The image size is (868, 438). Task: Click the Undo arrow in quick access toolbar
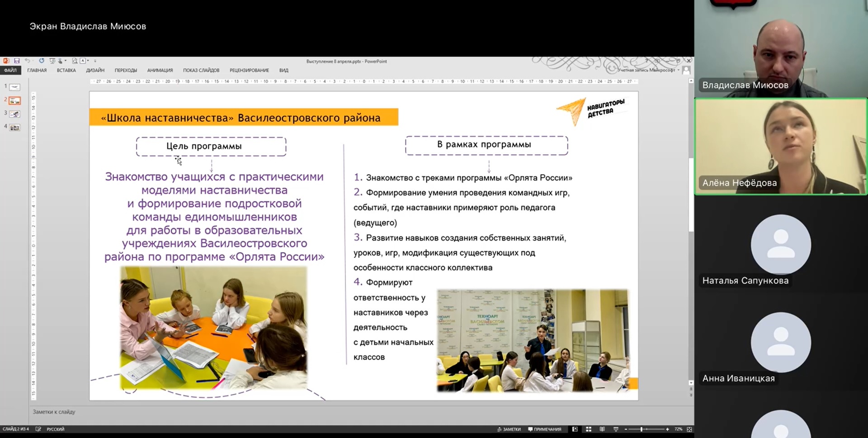(27, 61)
